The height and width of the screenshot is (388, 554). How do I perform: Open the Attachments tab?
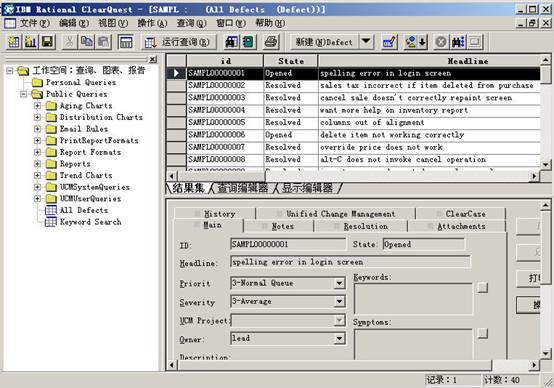point(457,226)
